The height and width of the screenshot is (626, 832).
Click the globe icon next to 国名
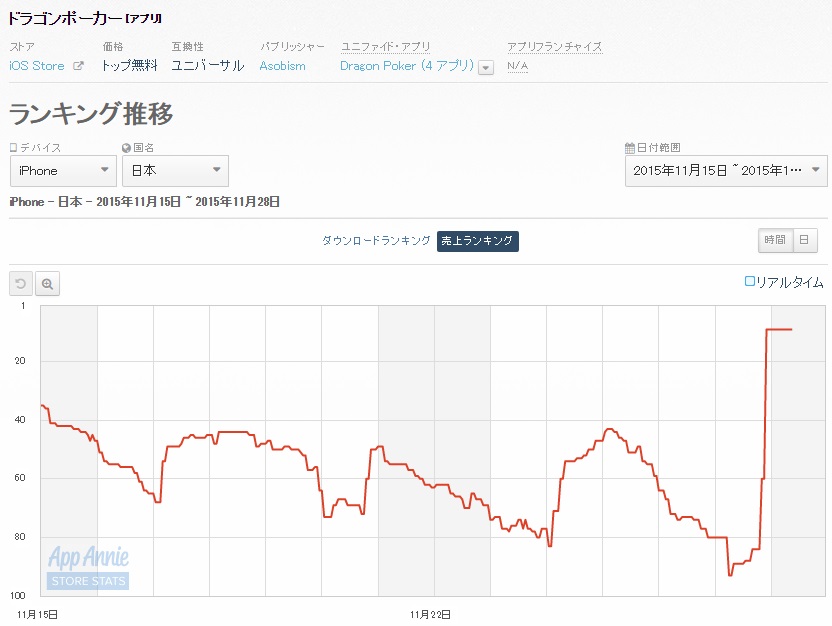(126, 148)
